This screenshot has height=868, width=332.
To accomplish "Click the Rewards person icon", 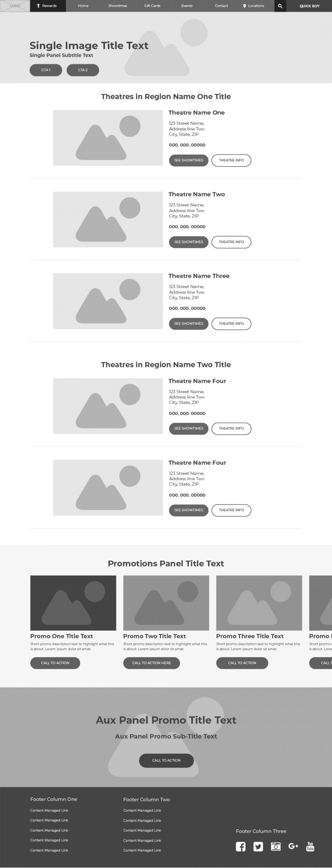I will tap(39, 6).
